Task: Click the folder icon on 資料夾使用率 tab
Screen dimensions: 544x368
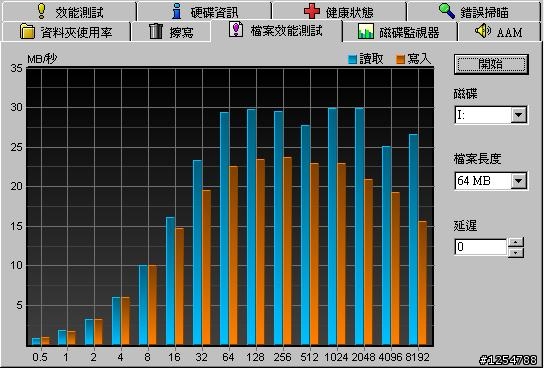Action: point(27,32)
